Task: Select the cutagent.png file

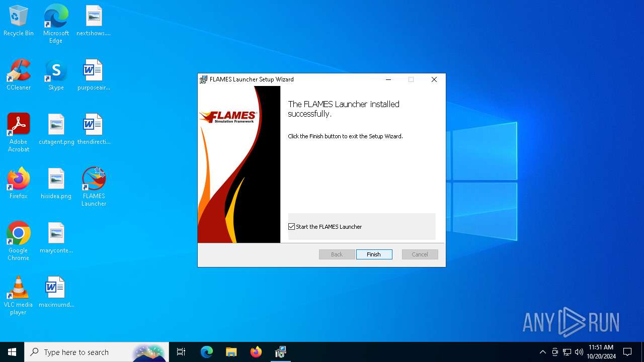Action: [x=56, y=129]
